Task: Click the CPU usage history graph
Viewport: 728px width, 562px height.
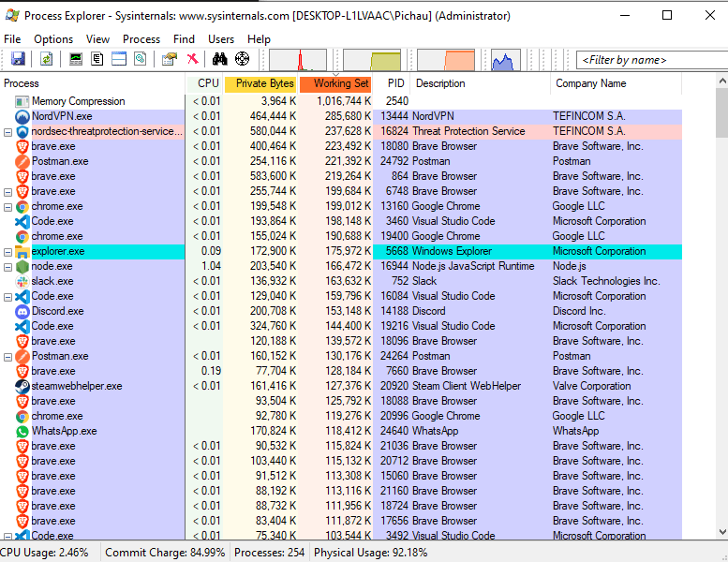Action: (298, 60)
